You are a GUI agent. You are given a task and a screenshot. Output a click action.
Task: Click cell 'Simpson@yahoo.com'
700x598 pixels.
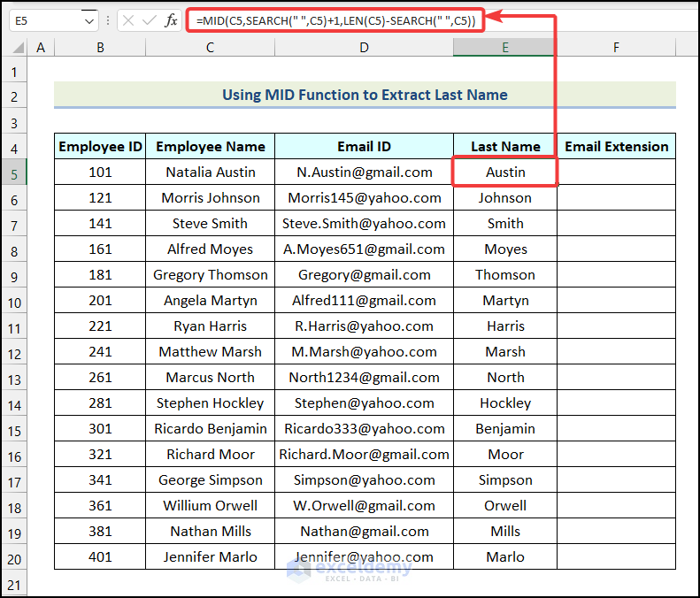pyautogui.click(x=364, y=479)
